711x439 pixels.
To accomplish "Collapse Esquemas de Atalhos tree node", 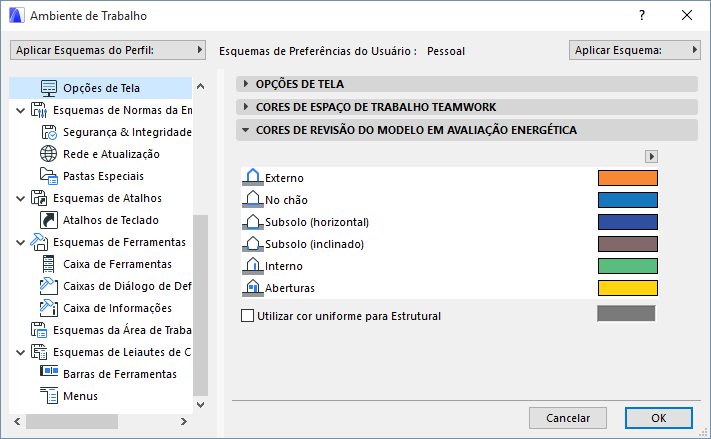I will pos(22,198).
